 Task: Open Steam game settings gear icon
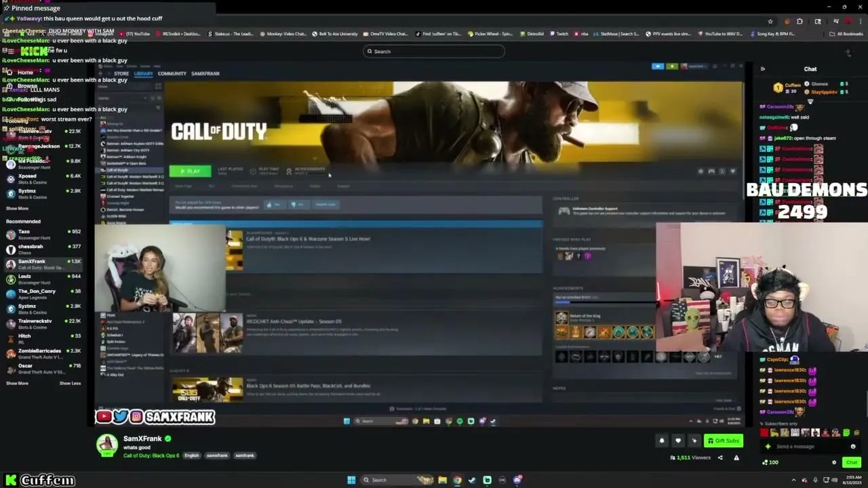coord(701,171)
